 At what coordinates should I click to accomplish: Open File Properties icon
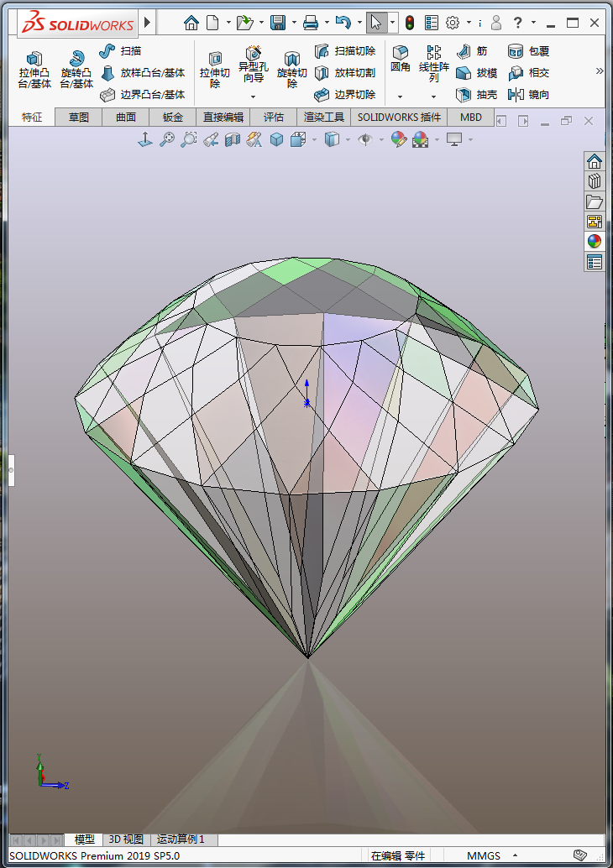pyautogui.click(x=432, y=23)
